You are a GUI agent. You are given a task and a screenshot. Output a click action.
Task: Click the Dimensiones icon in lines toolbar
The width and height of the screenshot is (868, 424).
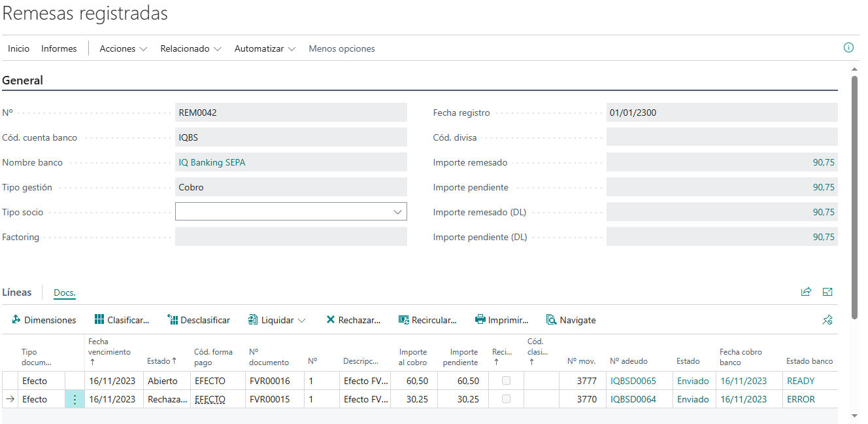[16, 320]
